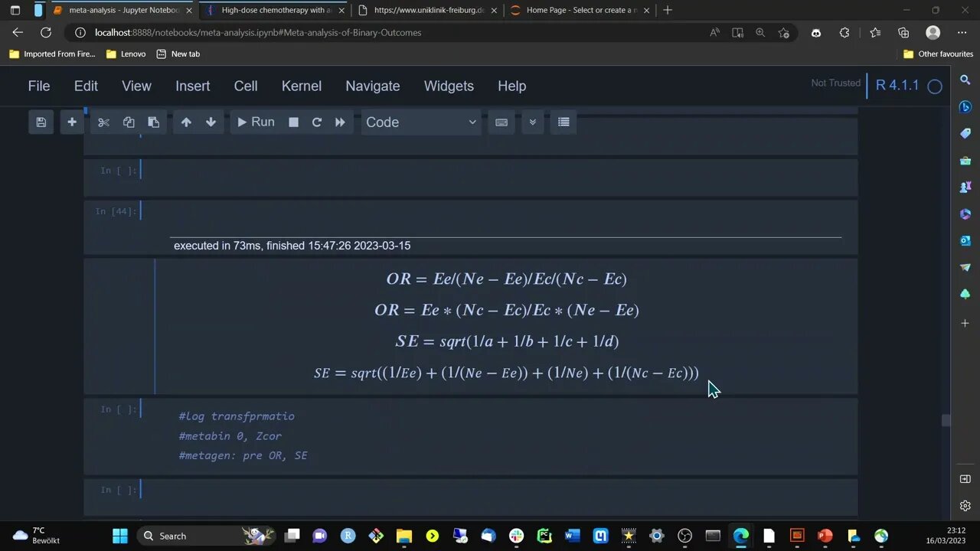The image size is (980, 551).
Task: Cut the selected cell with the scissors icon
Action: 104,122
